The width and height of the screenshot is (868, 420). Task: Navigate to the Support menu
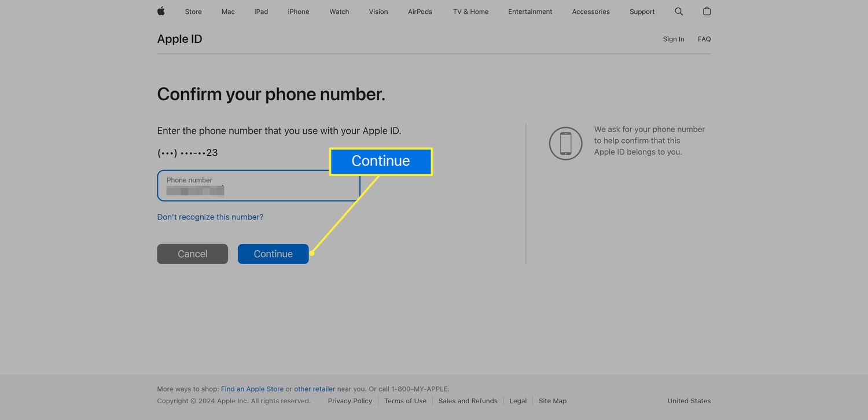coord(642,12)
